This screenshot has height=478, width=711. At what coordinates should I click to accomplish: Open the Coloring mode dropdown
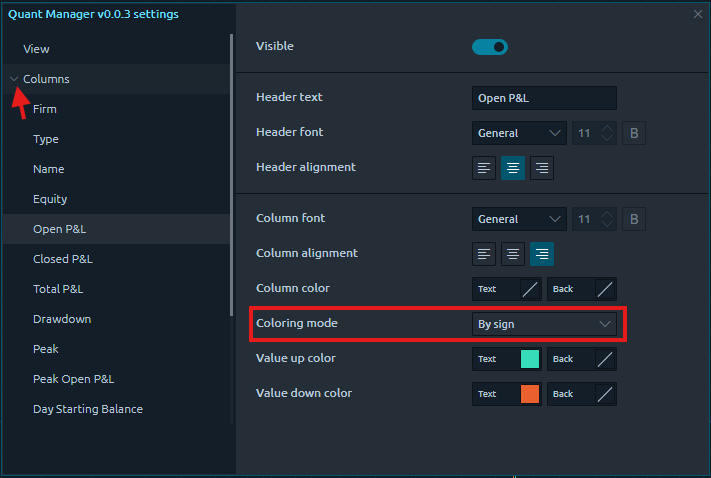point(544,324)
